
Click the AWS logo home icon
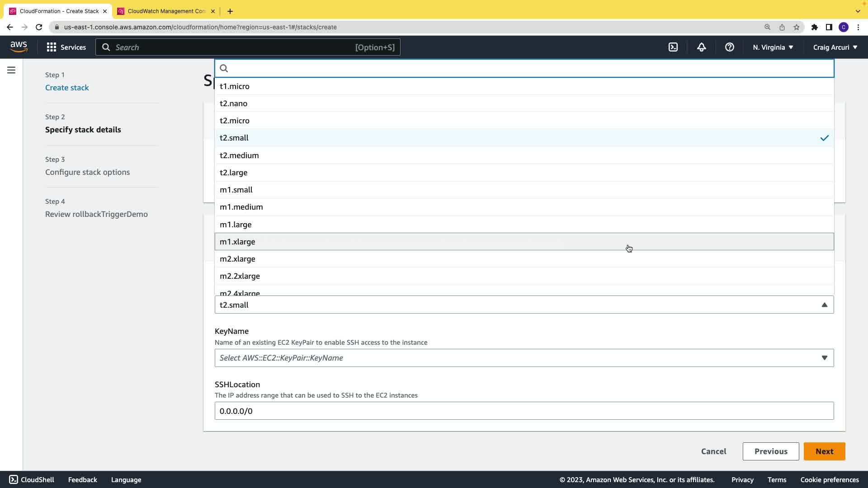(19, 47)
